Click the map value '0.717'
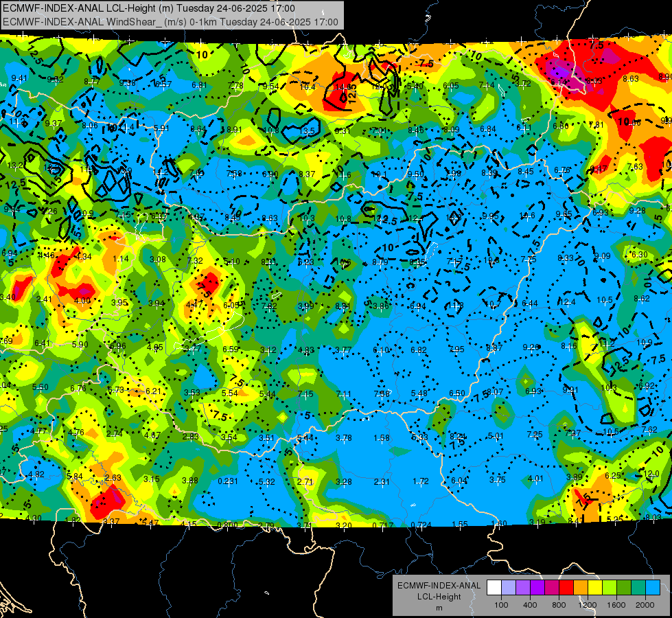The image size is (672, 618). point(383,525)
